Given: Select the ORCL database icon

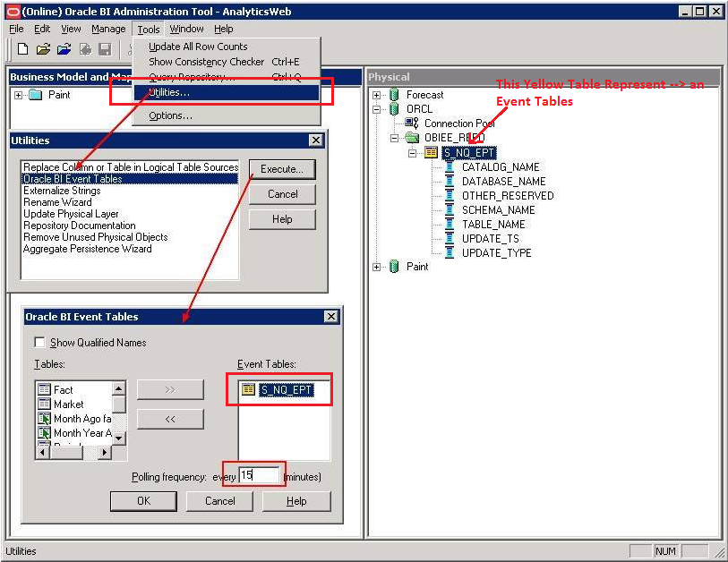Looking at the screenshot, I should (x=394, y=109).
